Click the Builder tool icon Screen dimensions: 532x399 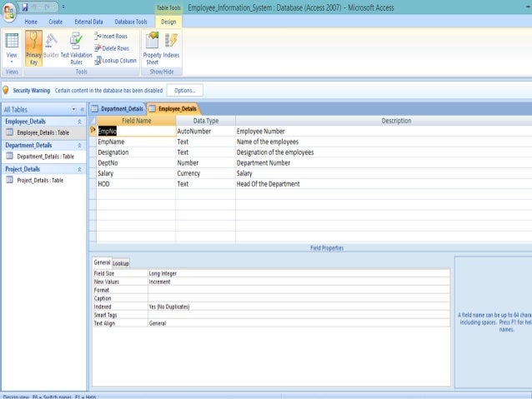pyautogui.click(x=51, y=46)
